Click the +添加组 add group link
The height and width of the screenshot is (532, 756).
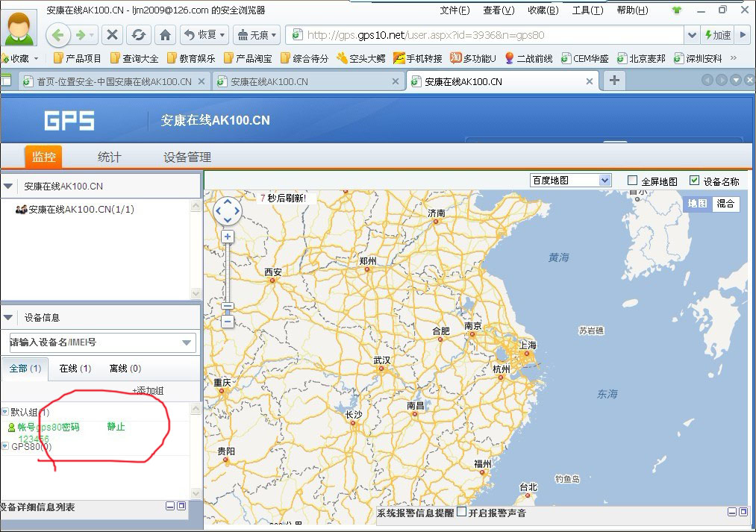point(148,390)
